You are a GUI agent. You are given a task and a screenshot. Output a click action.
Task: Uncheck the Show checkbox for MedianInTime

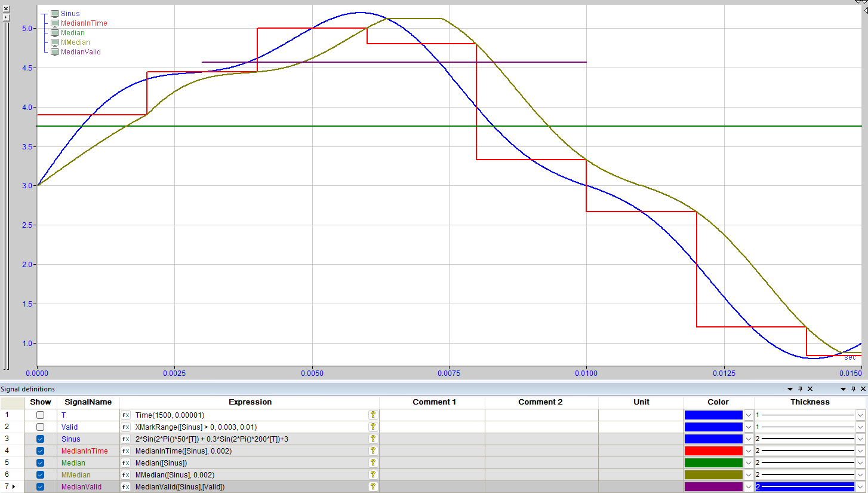(40, 451)
